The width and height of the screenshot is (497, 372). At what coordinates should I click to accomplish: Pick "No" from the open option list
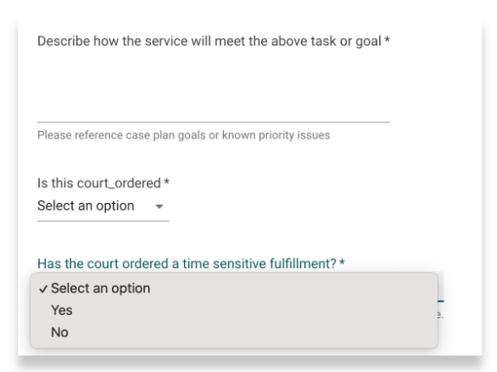coord(60,332)
